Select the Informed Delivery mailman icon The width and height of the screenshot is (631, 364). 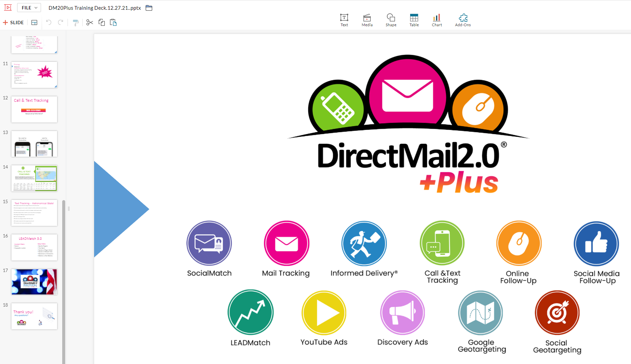click(x=364, y=243)
